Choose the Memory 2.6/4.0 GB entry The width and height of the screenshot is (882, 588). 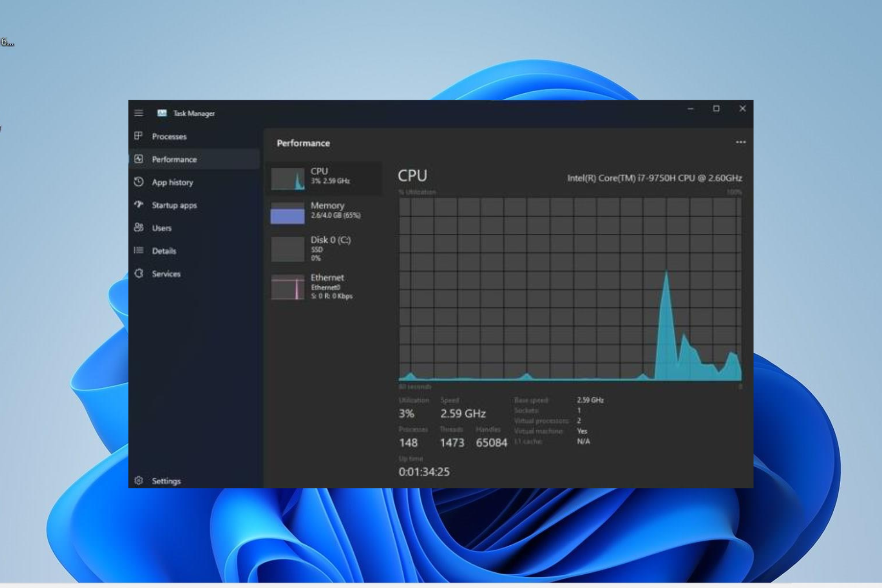335,210
